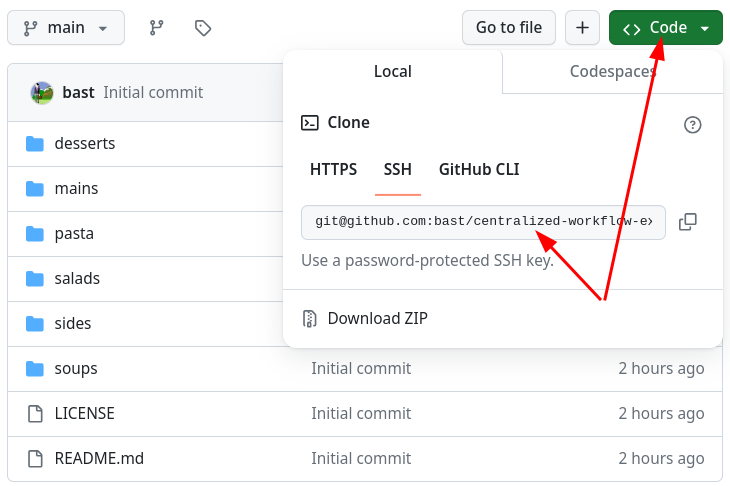Click the bast user avatar
Image resolution: width=730 pixels, height=486 pixels.
tap(42, 93)
